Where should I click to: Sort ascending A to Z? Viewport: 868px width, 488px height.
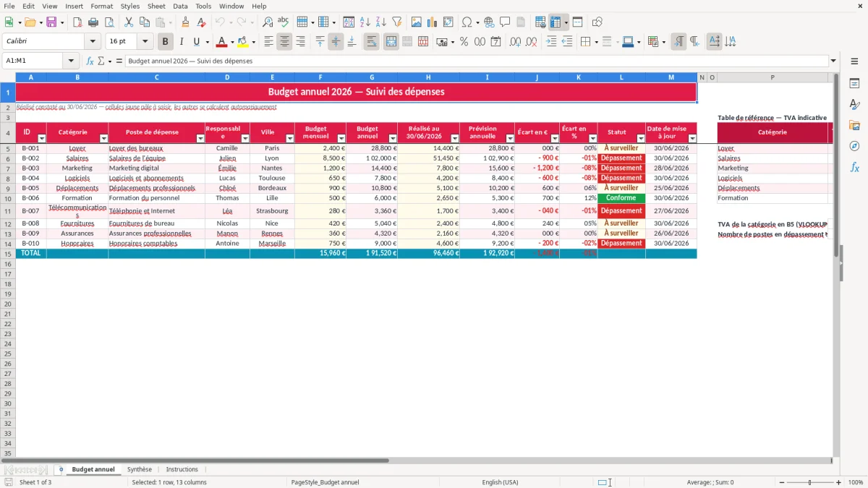coord(365,22)
